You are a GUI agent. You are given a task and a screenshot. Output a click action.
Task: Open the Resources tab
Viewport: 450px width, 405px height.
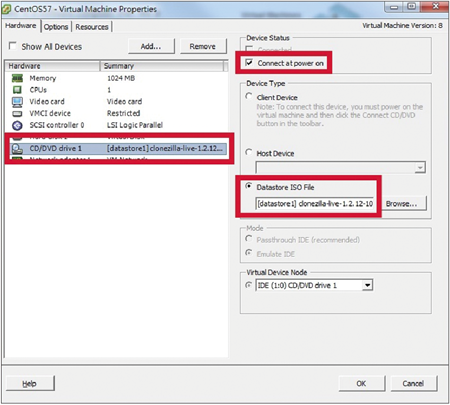92,27
